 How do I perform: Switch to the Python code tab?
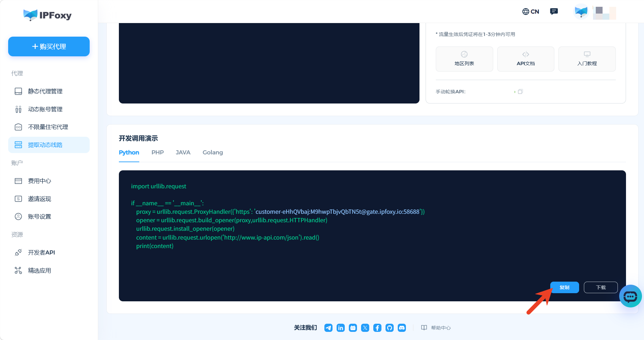129,153
